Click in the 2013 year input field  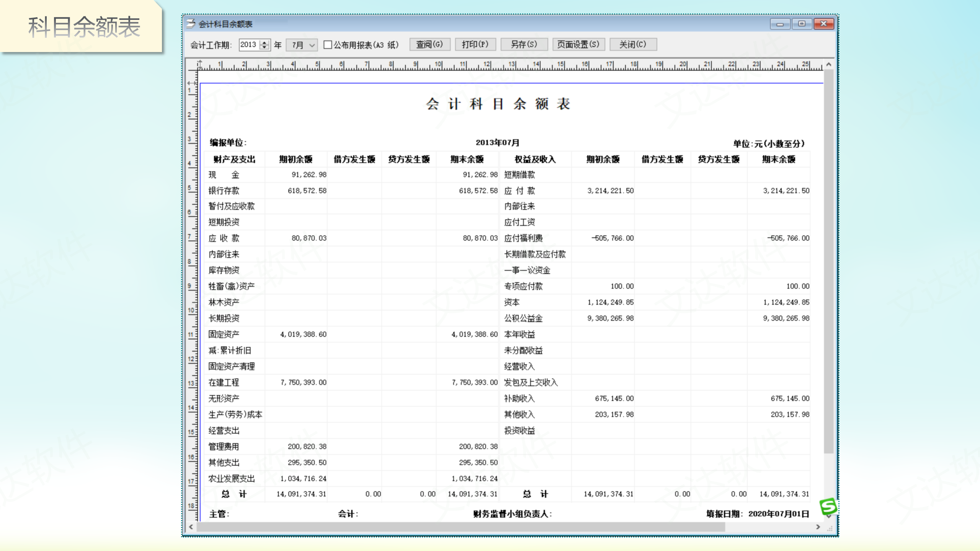coord(249,45)
